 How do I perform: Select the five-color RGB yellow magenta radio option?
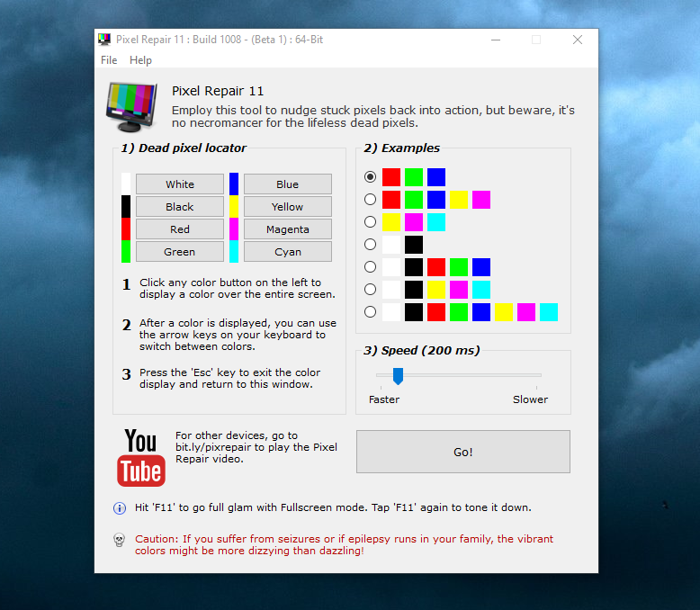tap(370, 199)
